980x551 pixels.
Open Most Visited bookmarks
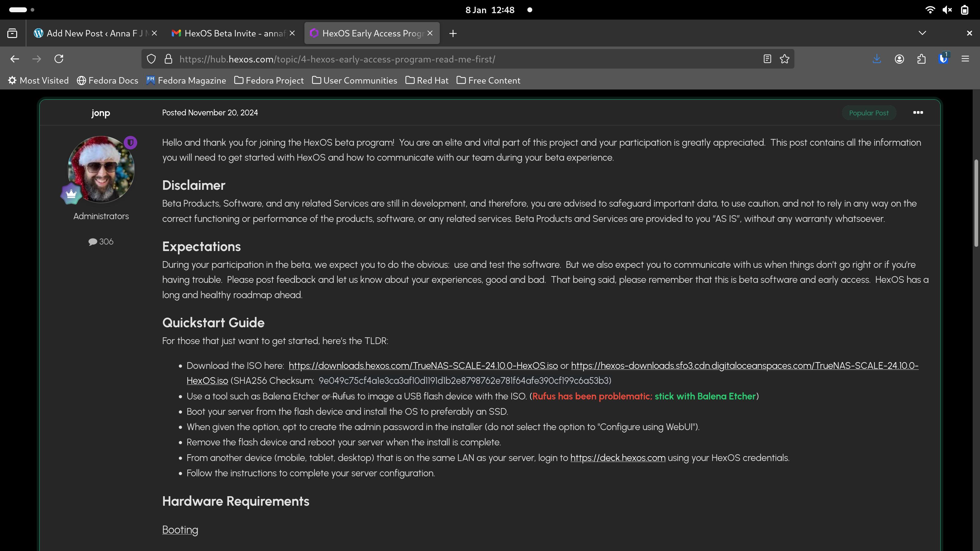tap(38, 81)
